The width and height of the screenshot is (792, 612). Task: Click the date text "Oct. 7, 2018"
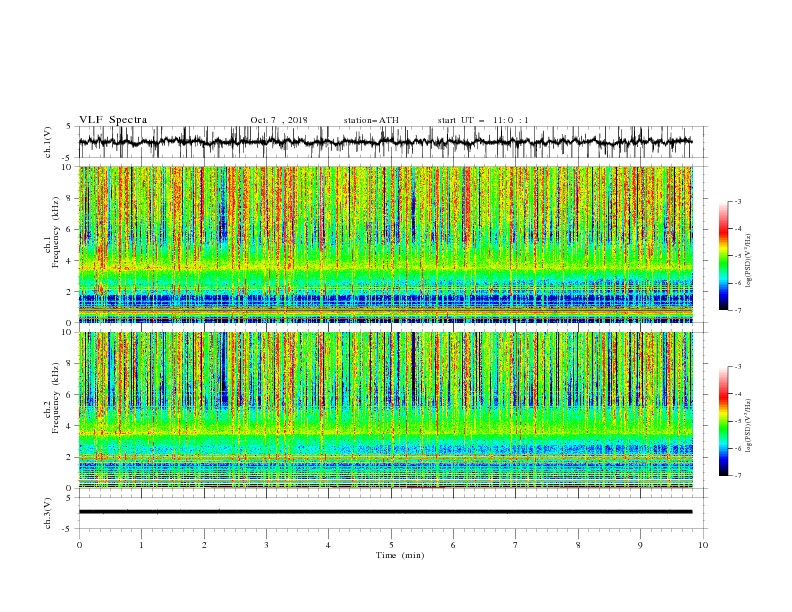[279, 120]
